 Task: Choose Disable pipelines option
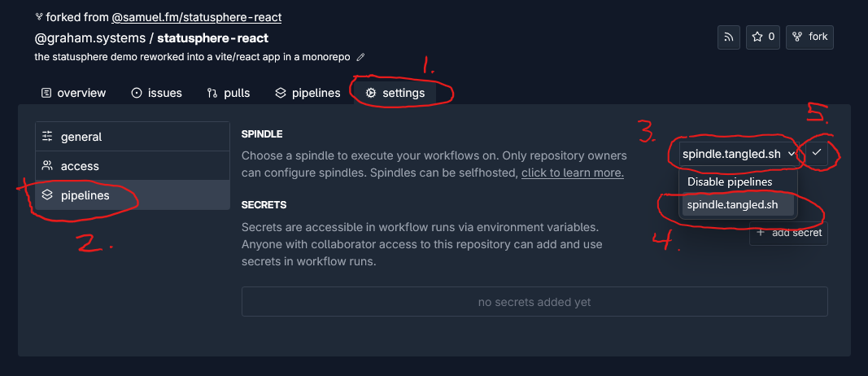pyautogui.click(x=730, y=181)
